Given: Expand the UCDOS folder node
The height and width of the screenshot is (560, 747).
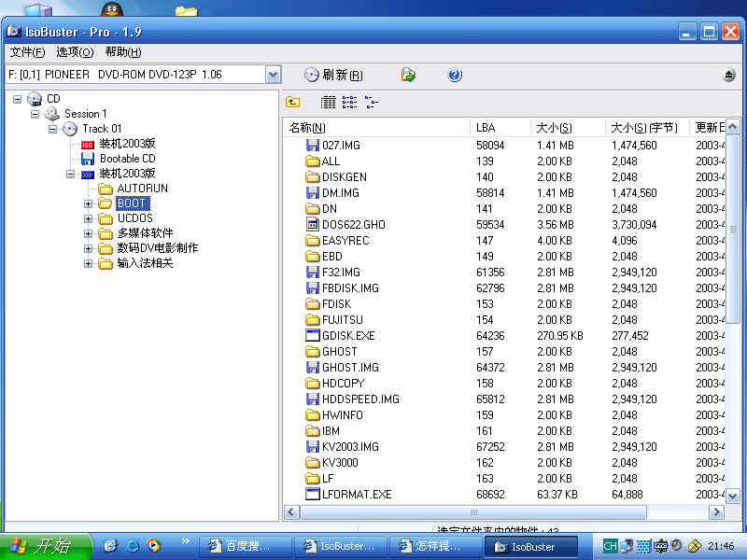Looking at the screenshot, I should (x=88, y=218).
